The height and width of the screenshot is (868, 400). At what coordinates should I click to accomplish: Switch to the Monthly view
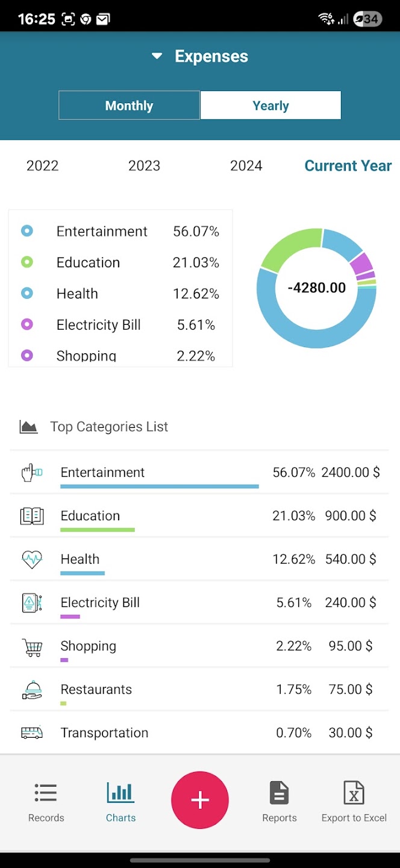point(129,105)
